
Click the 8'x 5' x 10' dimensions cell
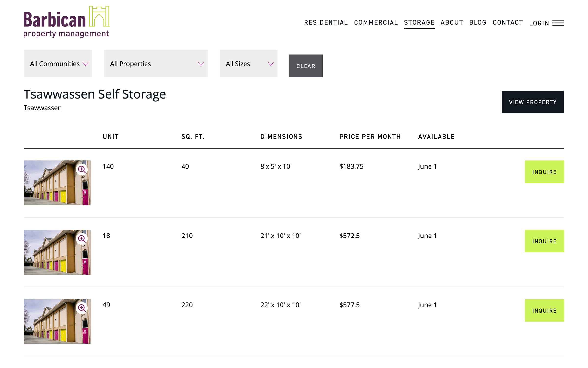coord(276,166)
